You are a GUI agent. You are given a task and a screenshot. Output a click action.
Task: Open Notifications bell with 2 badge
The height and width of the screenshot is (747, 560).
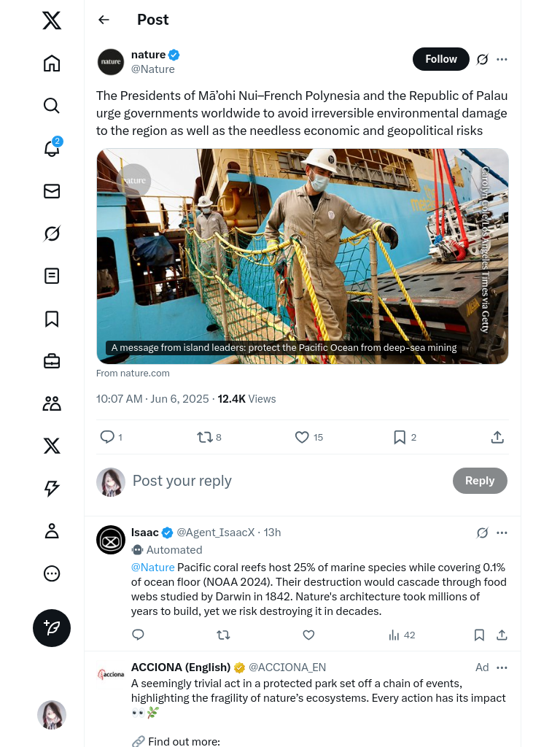point(52,148)
